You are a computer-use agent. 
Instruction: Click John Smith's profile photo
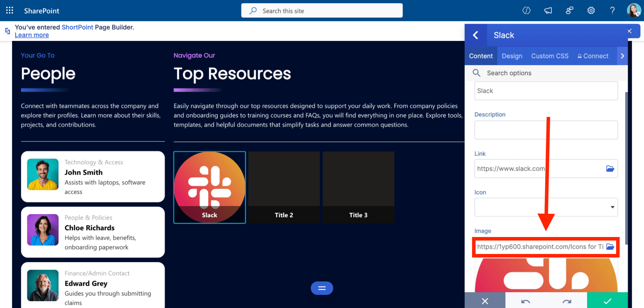43,174
